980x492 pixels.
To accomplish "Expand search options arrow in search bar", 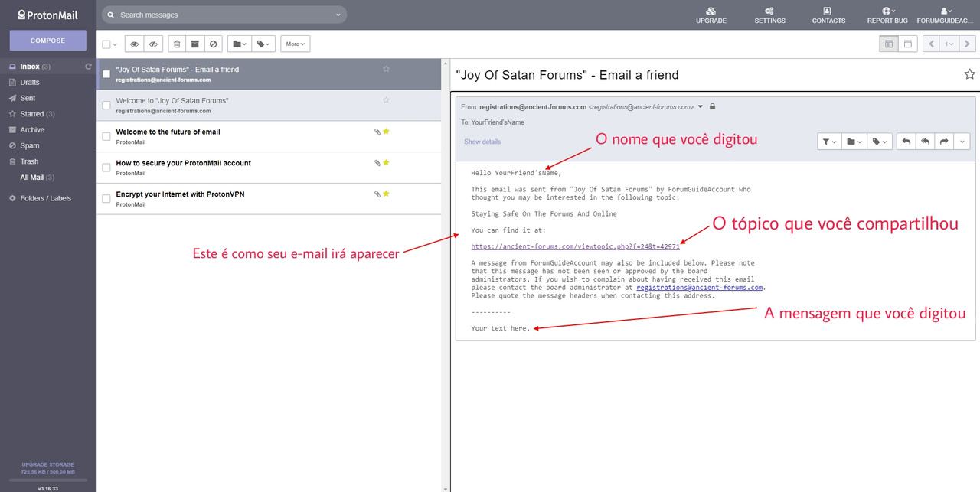I will coord(338,15).
